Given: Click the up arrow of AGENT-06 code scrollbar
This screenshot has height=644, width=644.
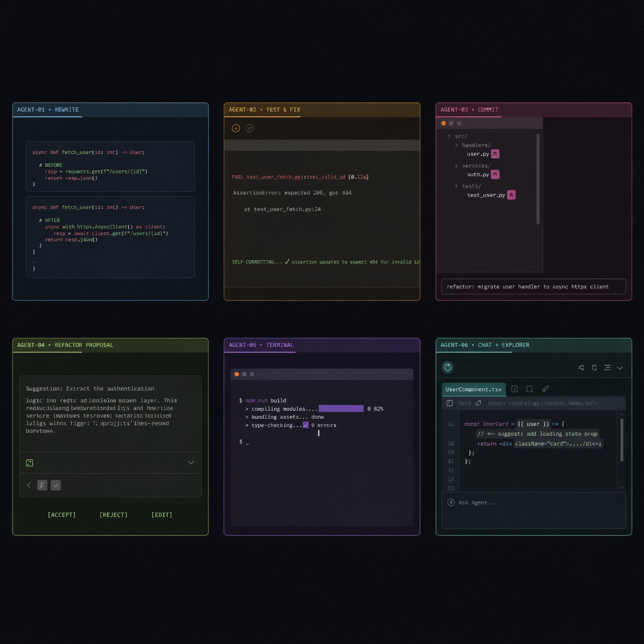Looking at the screenshot, I should tap(621, 414).
